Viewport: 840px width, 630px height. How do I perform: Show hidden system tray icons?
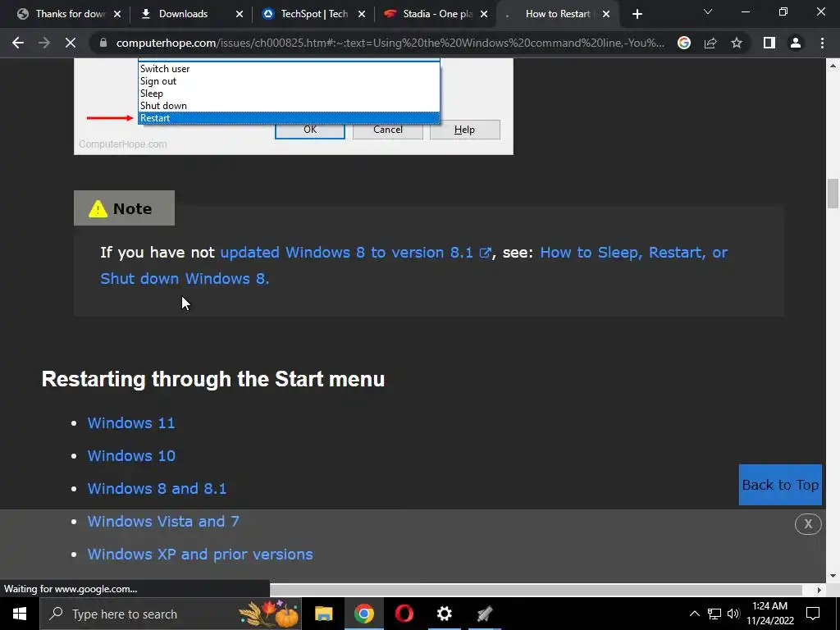coord(694,614)
